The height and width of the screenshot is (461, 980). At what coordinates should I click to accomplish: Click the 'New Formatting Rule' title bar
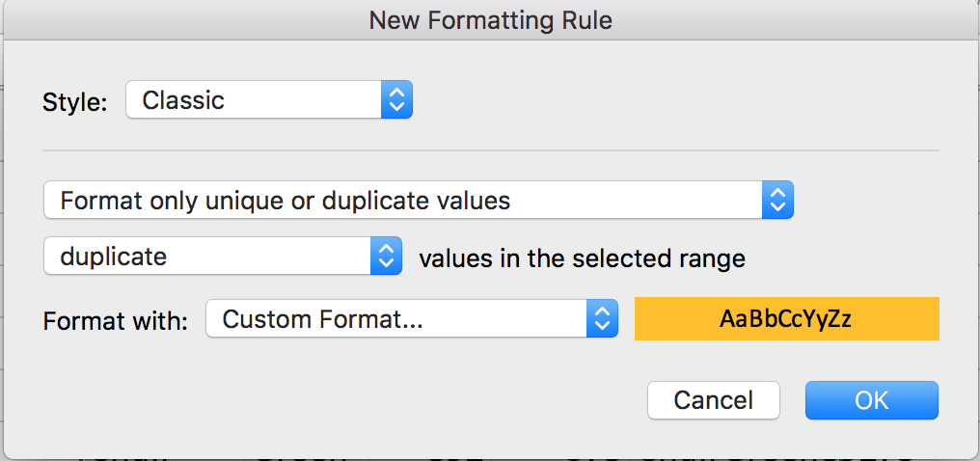pyautogui.click(x=490, y=19)
